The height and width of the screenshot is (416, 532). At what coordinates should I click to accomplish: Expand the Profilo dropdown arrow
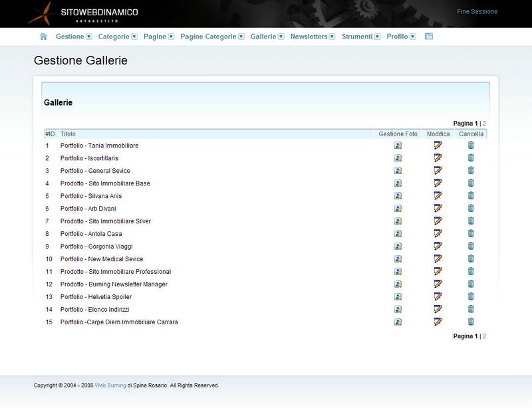(x=412, y=37)
